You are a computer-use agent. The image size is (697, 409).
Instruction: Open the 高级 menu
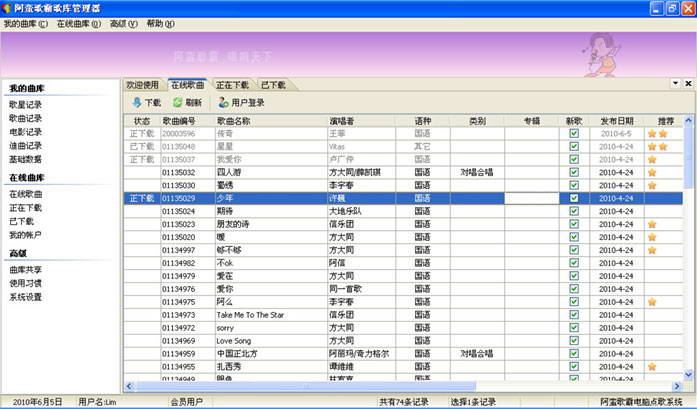point(123,23)
